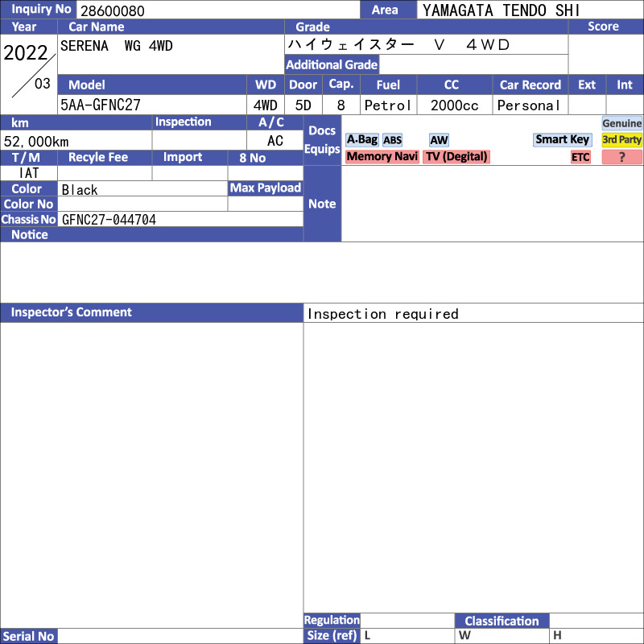
Task: Click the 52,000km mileage field
Action: coord(76,141)
